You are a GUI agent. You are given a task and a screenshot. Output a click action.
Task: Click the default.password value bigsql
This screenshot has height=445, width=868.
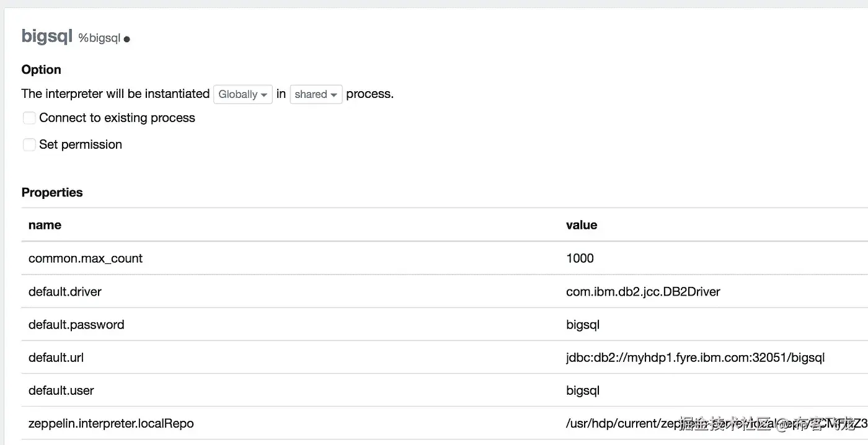point(583,325)
